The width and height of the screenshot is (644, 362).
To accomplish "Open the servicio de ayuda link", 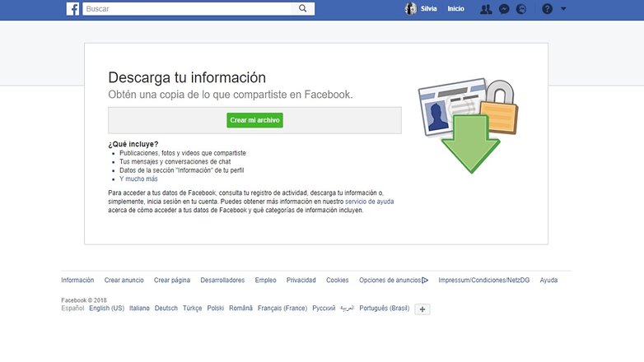I will point(369,202).
